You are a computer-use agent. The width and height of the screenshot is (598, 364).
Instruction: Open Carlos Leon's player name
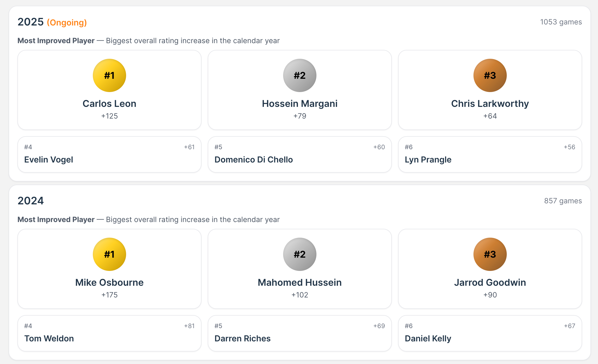[109, 103]
